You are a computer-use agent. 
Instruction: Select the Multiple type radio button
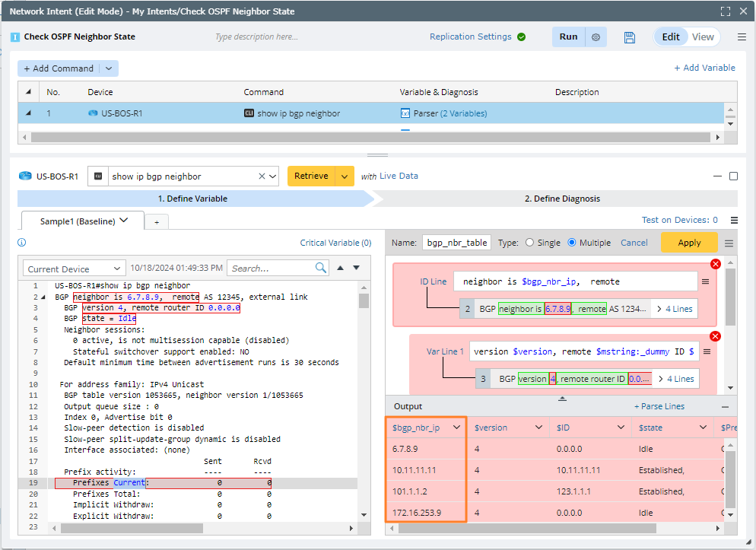[x=572, y=243]
